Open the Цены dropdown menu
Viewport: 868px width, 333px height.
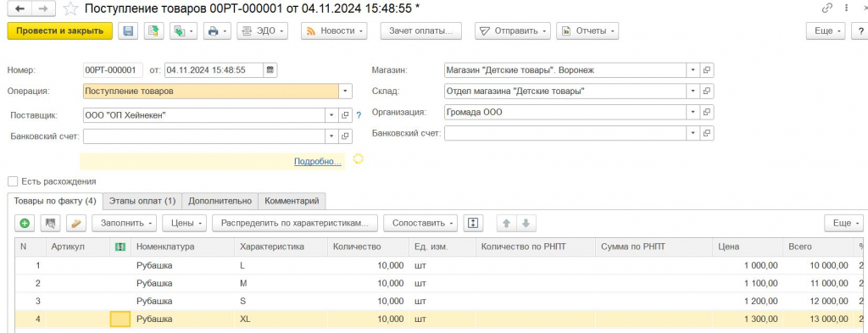point(184,224)
